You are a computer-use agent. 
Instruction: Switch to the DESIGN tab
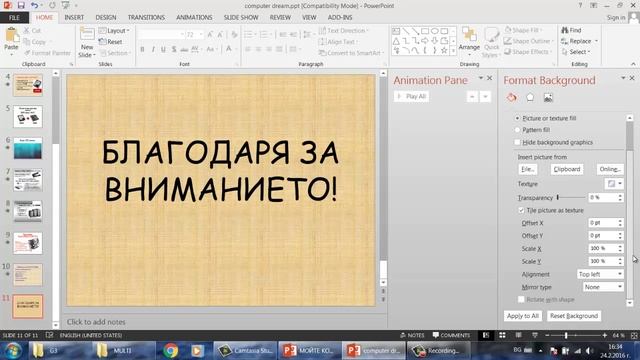pyautogui.click(x=106, y=18)
